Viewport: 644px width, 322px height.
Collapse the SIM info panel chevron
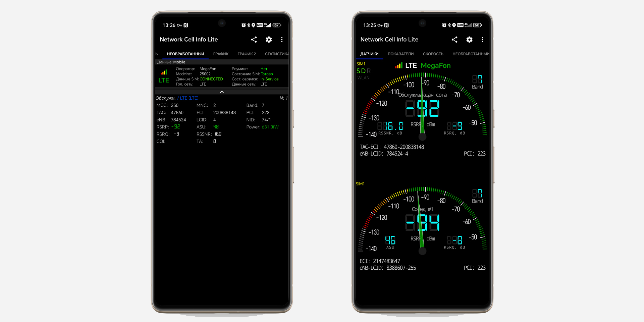coord(222,92)
